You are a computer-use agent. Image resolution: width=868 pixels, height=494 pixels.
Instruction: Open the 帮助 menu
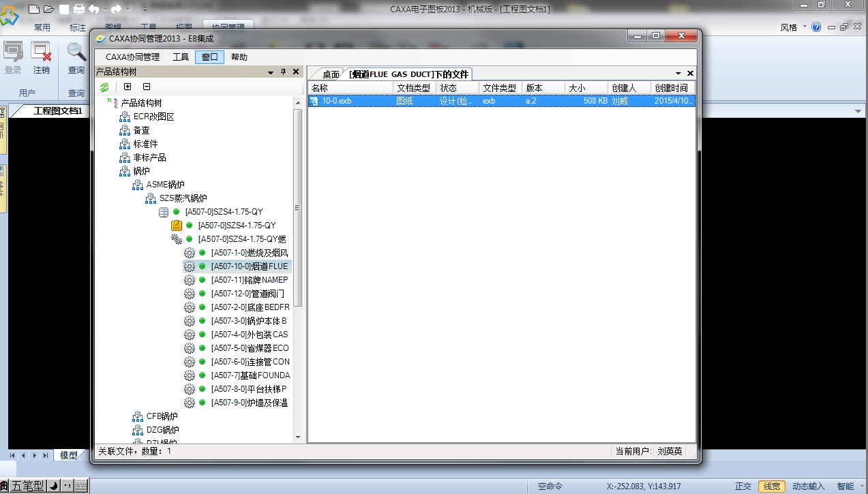(x=239, y=57)
